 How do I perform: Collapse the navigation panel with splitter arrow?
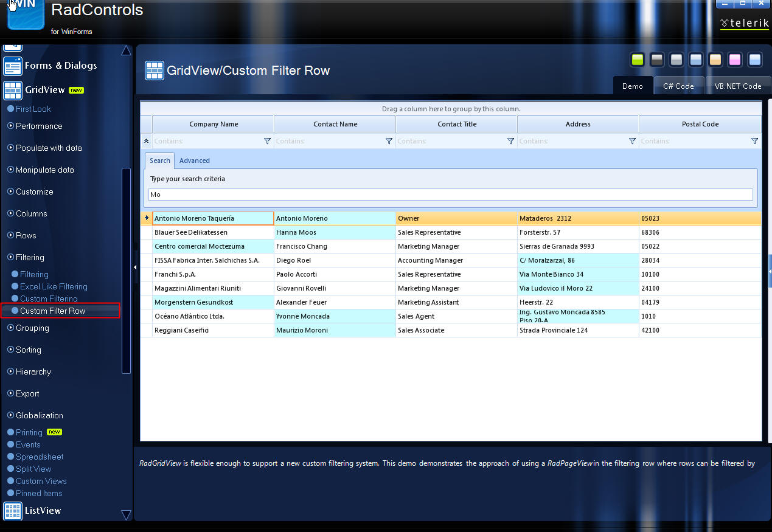point(135,267)
